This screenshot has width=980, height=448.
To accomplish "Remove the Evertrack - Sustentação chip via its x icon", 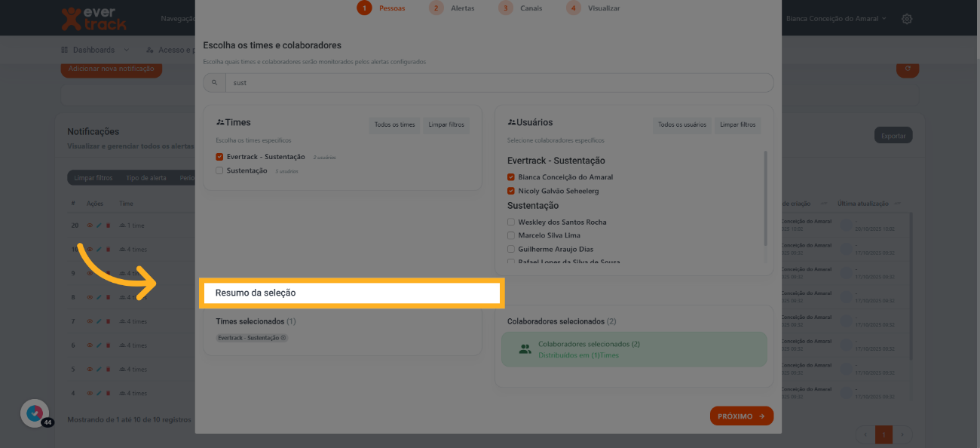I will [283, 338].
